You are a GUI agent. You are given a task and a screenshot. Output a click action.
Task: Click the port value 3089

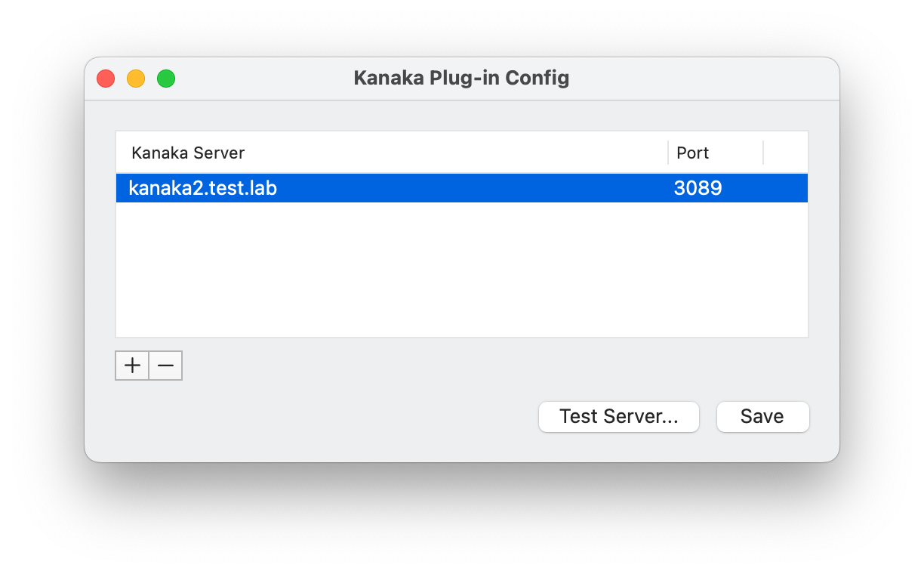(698, 188)
